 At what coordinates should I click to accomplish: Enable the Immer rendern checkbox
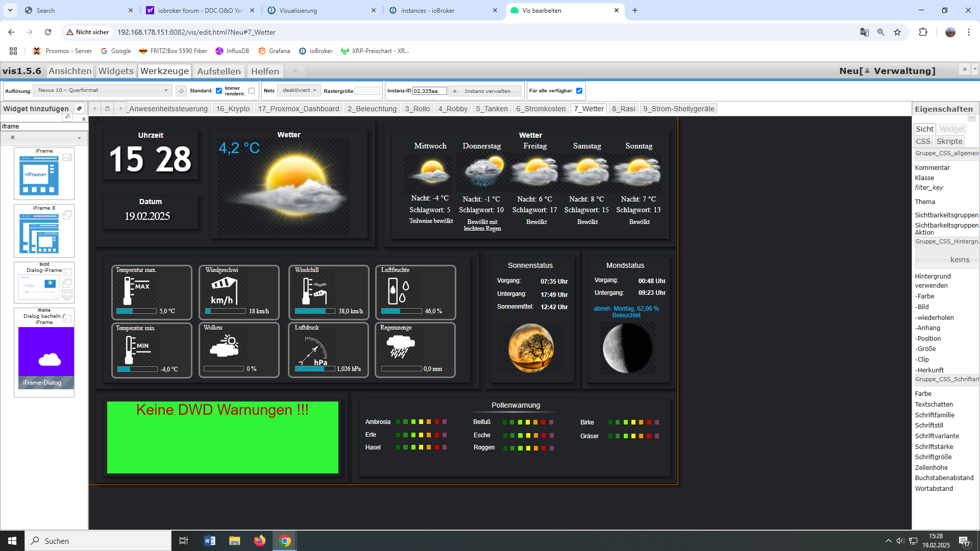click(252, 91)
